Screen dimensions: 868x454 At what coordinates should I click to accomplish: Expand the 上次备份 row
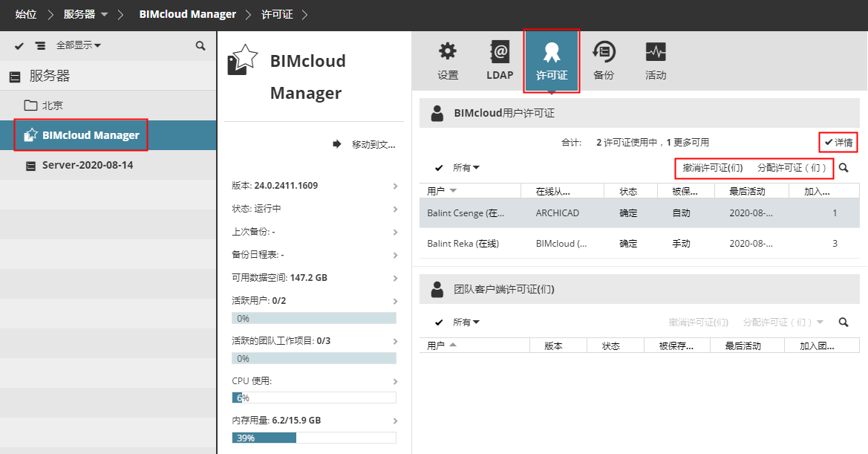tap(314, 231)
